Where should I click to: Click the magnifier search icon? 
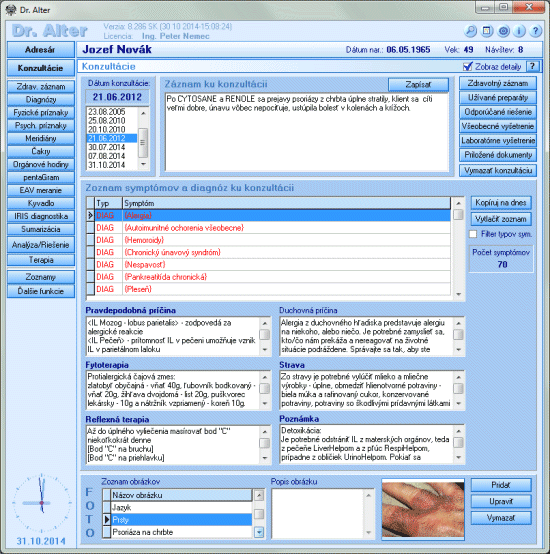pyautogui.click(x=470, y=31)
